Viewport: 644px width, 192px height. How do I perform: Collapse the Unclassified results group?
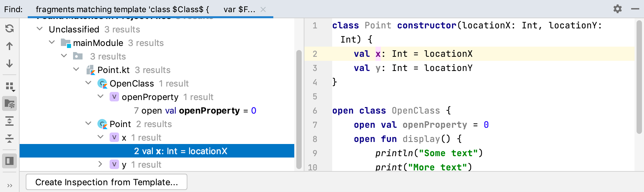point(40,29)
